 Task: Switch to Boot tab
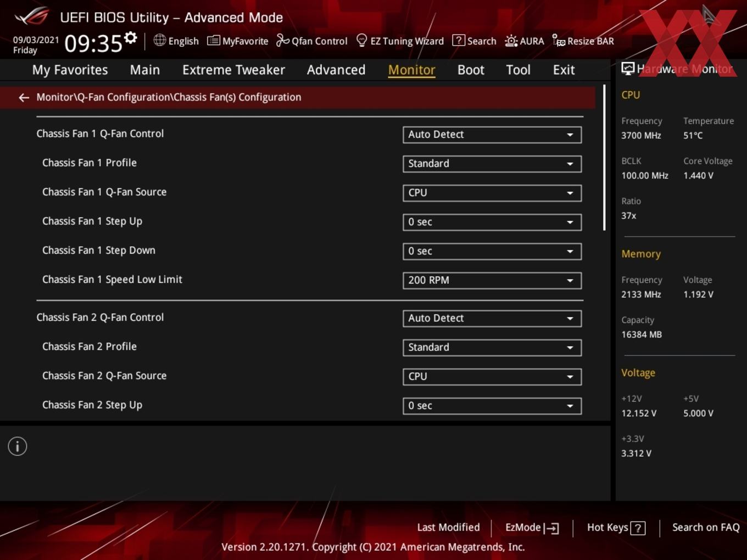(471, 70)
